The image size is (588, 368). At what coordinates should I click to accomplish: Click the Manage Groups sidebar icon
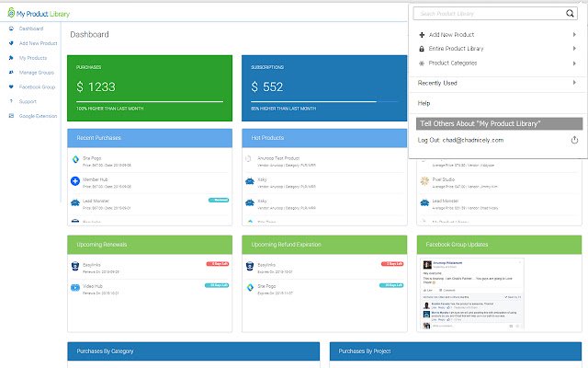click(11, 72)
